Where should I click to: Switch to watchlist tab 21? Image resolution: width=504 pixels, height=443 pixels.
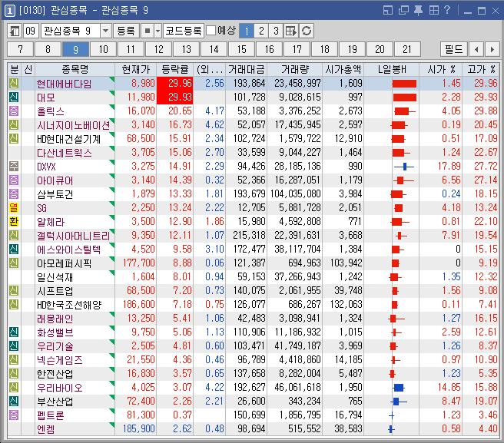point(407,49)
